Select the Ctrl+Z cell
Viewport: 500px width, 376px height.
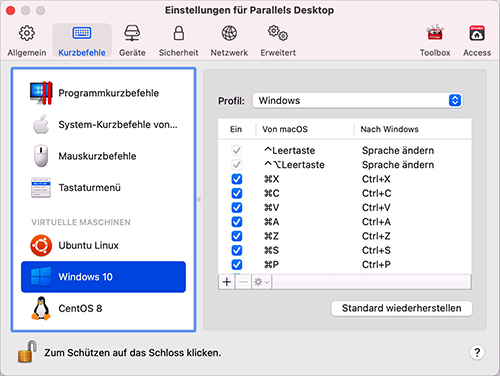pos(376,236)
